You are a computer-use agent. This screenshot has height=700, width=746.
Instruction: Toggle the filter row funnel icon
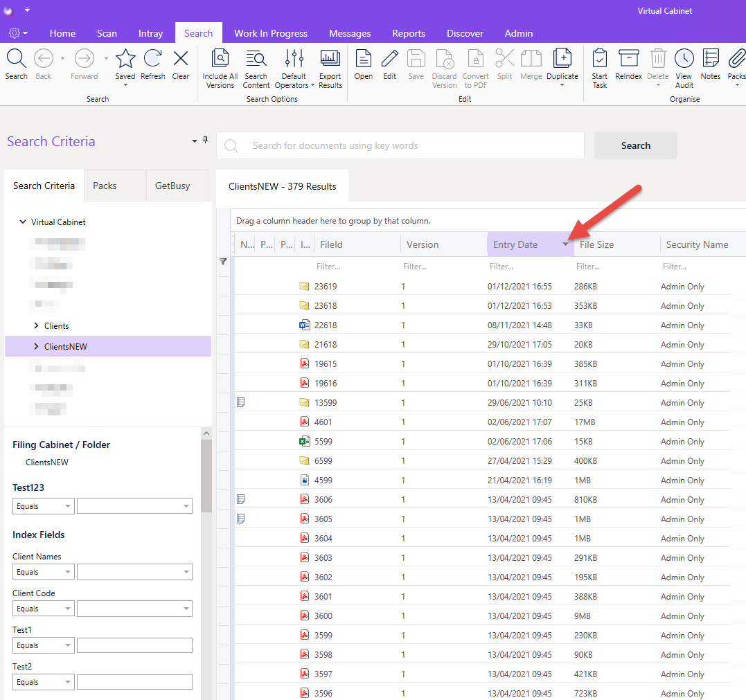[x=223, y=262]
